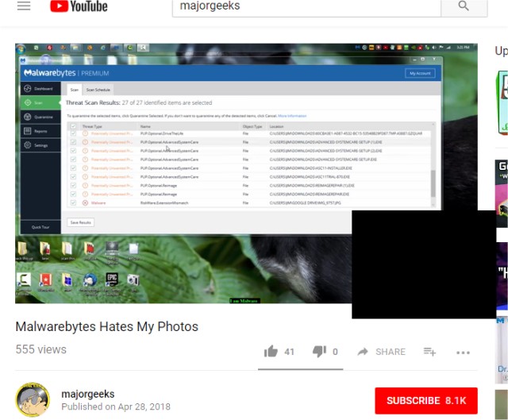Screen dimensions: 508x420
Task: Add video to playlist icon
Action: 429,352
